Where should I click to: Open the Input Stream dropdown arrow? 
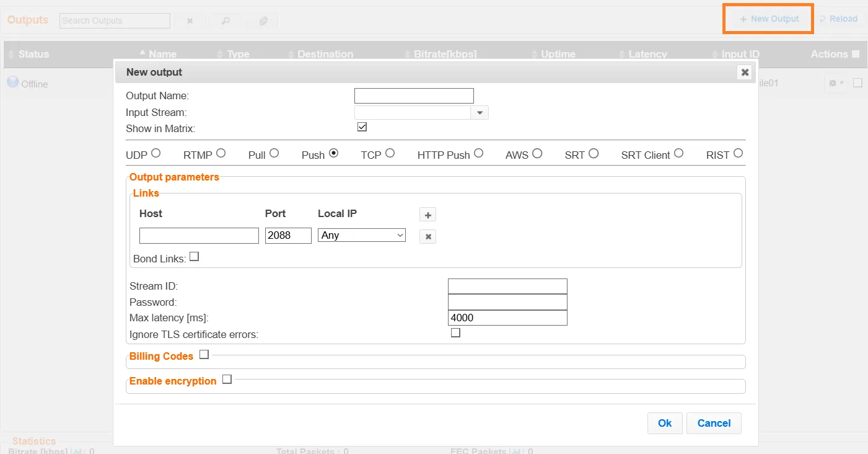(480, 113)
